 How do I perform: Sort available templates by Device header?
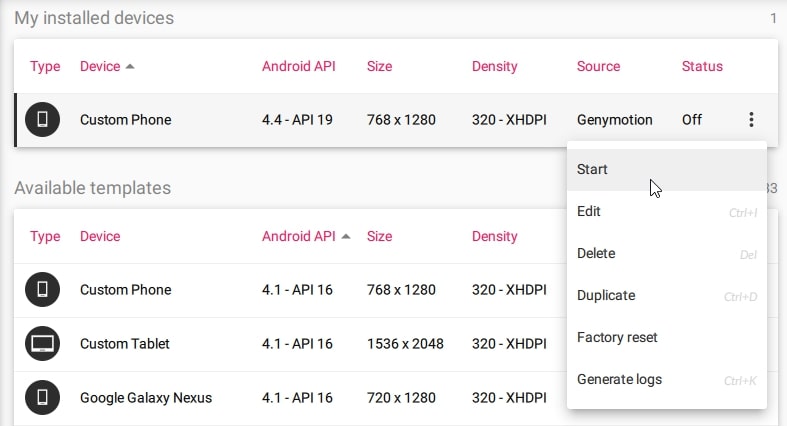[100, 236]
